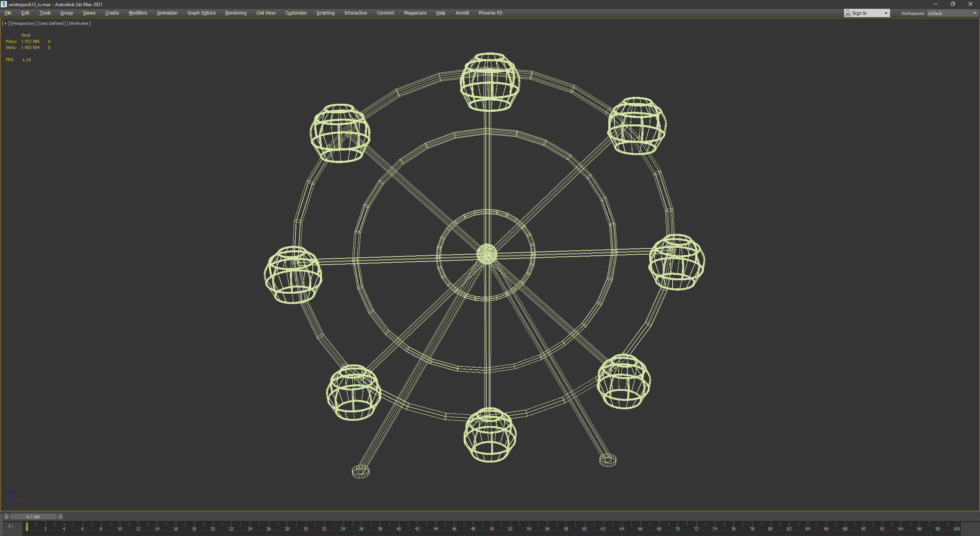
Task: Open the Graph Editors menu
Action: (x=201, y=13)
